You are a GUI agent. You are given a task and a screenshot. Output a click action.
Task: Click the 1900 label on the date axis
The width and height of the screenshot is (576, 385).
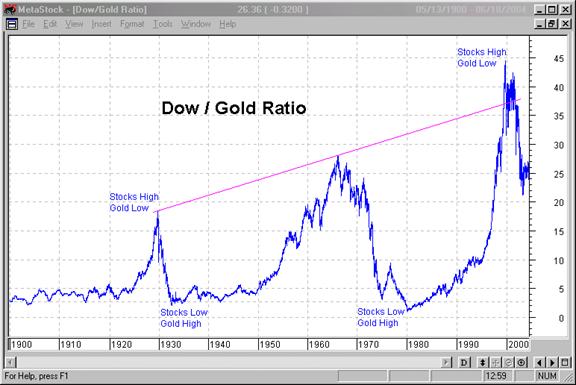tap(21, 345)
